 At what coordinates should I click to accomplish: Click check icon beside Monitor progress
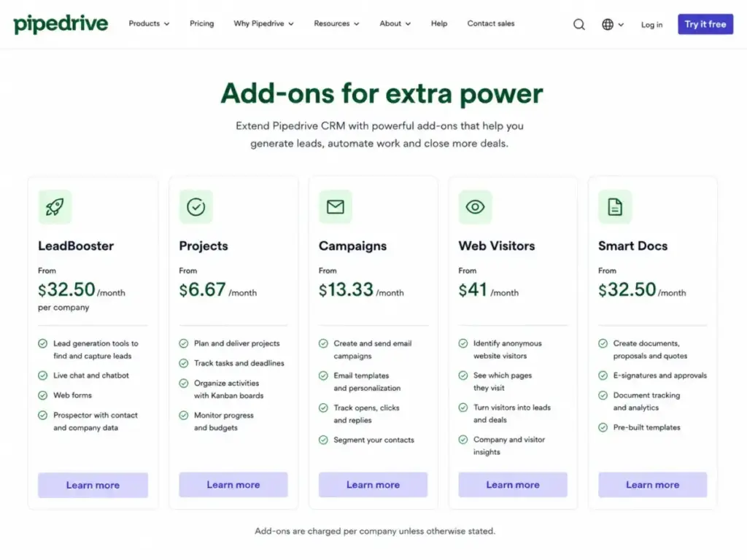(183, 415)
